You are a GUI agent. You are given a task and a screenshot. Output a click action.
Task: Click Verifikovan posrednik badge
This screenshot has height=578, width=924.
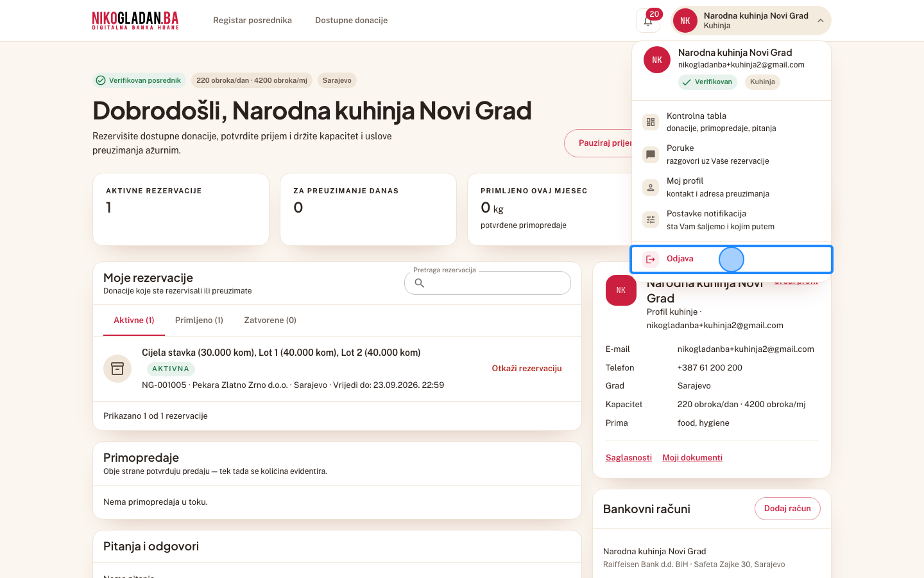(139, 80)
